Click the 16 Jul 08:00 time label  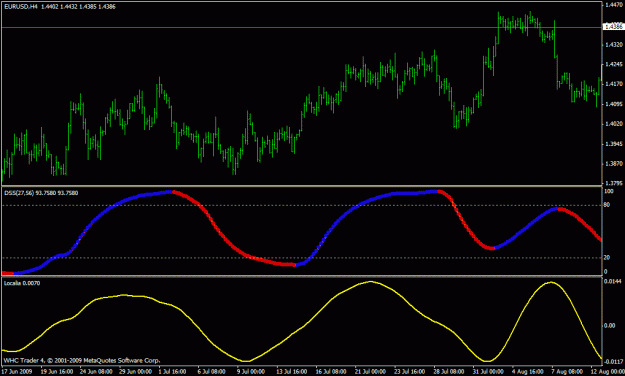click(x=331, y=372)
